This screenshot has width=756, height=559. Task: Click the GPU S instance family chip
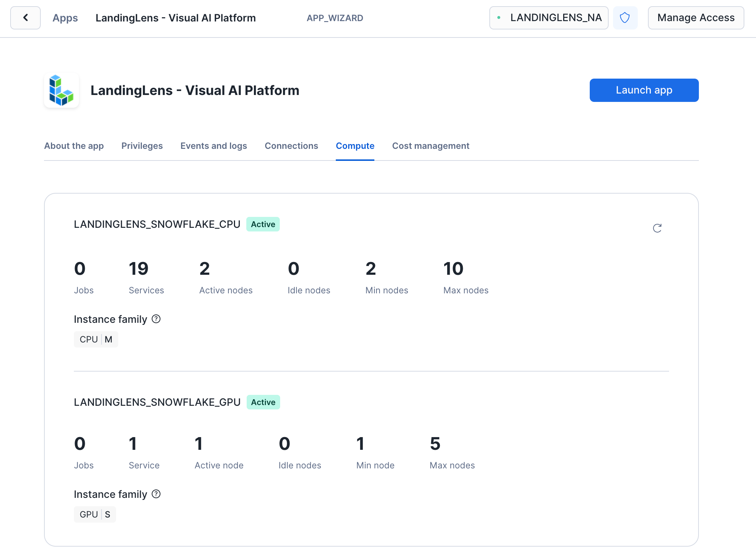click(95, 515)
